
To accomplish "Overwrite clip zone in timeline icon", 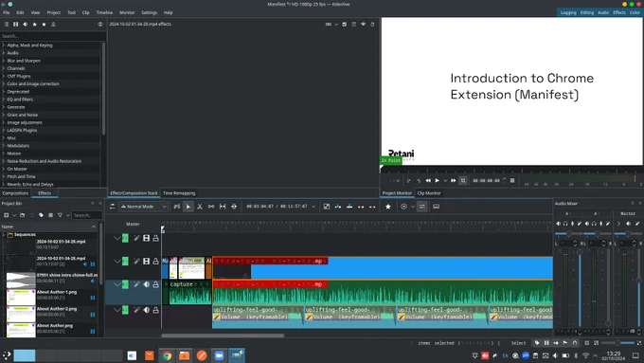I will 349,207.
